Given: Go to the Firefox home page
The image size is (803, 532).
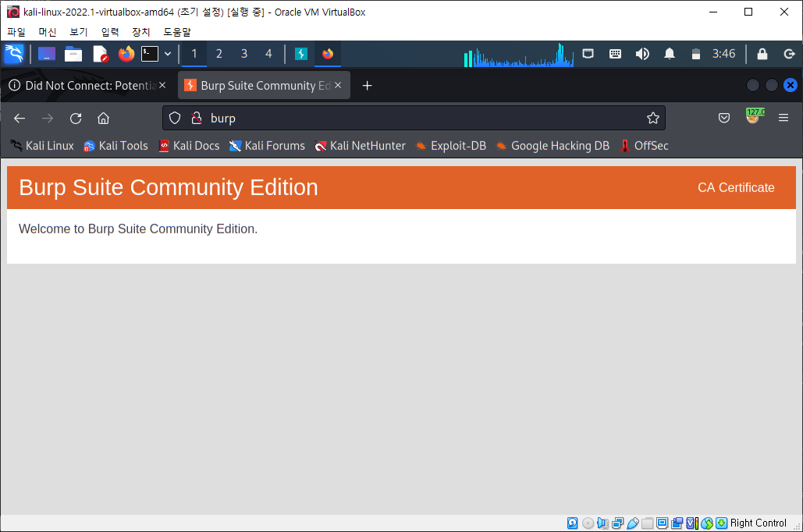Looking at the screenshot, I should (104, 119).
